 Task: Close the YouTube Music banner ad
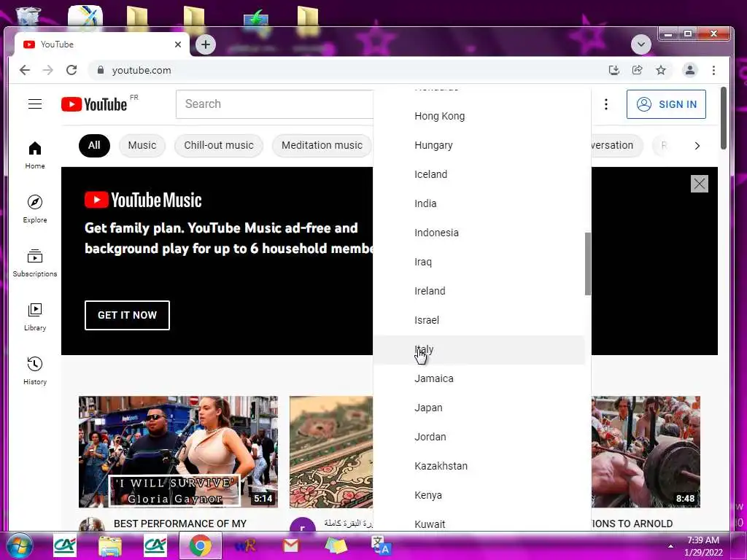pos(700,184)
